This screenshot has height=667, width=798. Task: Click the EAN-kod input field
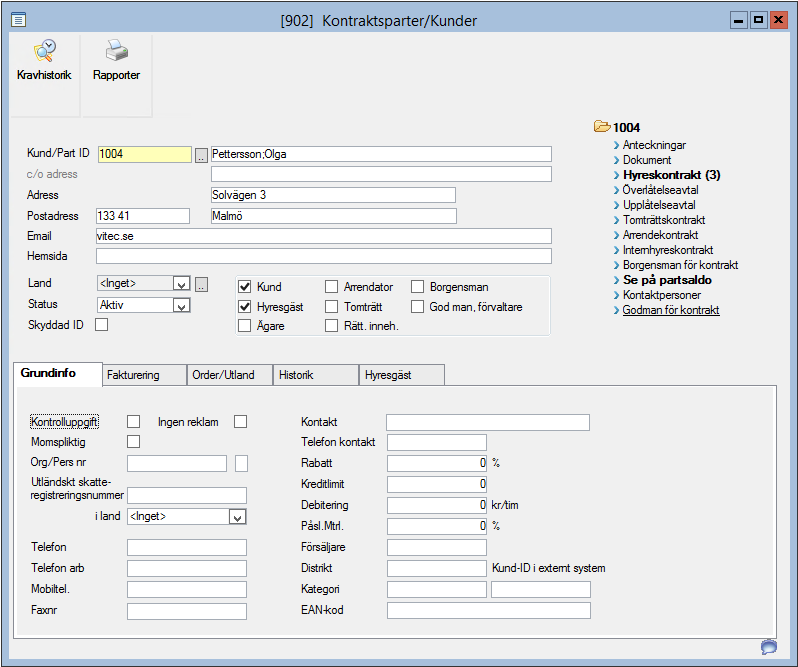(489, 611)
